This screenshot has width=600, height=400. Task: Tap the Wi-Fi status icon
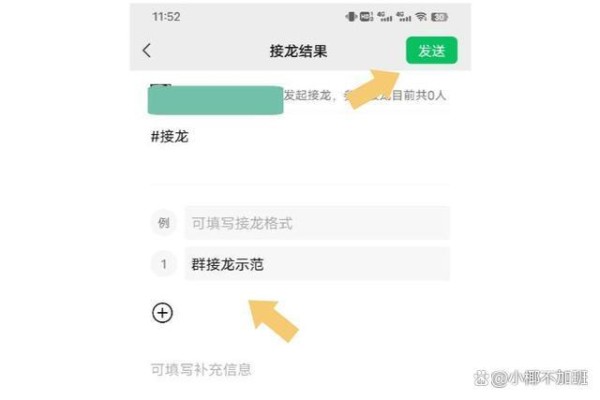click(x=421, y=16)
